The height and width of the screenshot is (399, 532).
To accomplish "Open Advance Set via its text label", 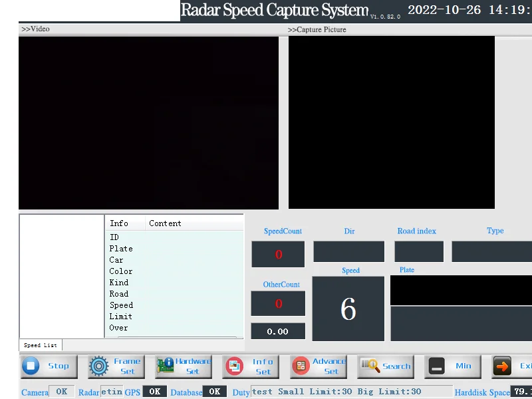I will (x=329, y=366).
